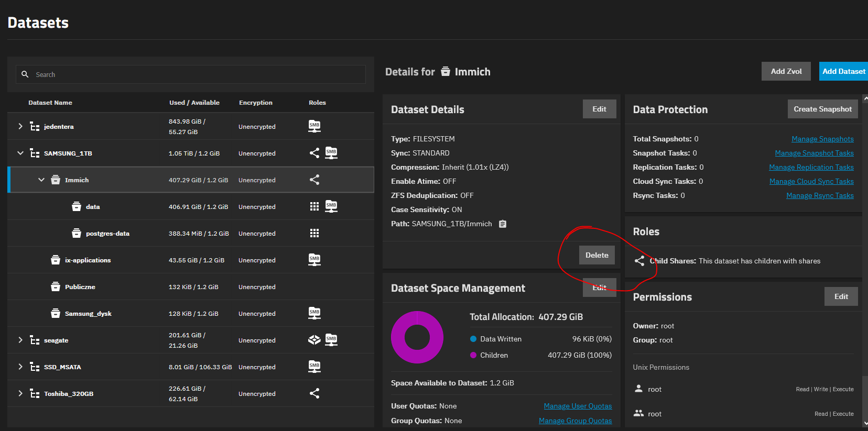Click SMB icon on SSD_MSATA row

[x=314, y=367]
